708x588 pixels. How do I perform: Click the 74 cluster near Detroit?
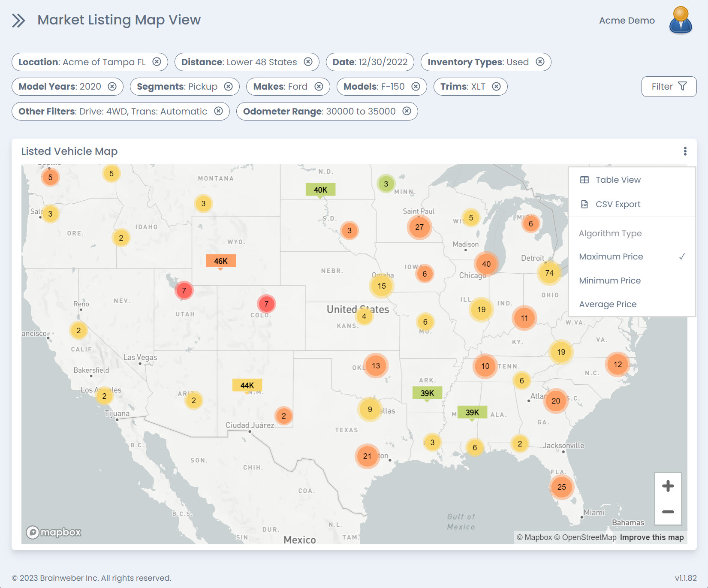(549, 273)
